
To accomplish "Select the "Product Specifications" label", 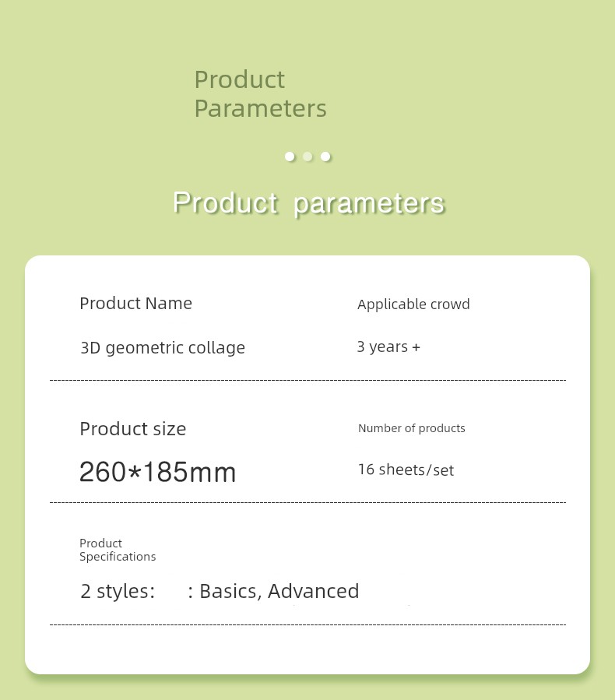I will pos(118,550).
